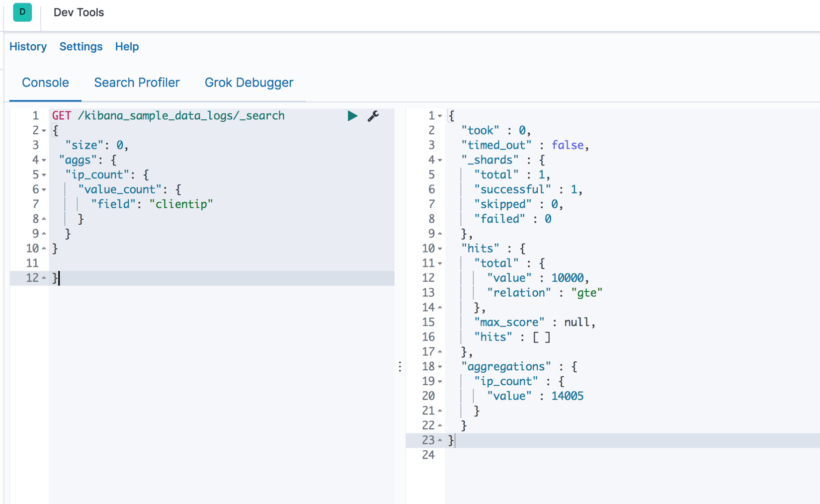This screenshot has height=504, width=820.
Task: Open the Grok Debugger tab
Action: [249, 83]
